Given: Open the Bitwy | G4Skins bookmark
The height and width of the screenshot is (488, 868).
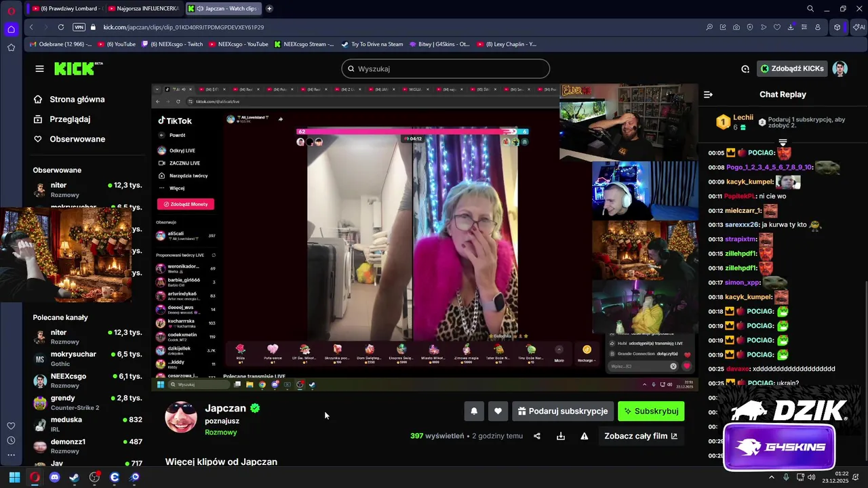Looking at the screenshot, I should point(439,44).
